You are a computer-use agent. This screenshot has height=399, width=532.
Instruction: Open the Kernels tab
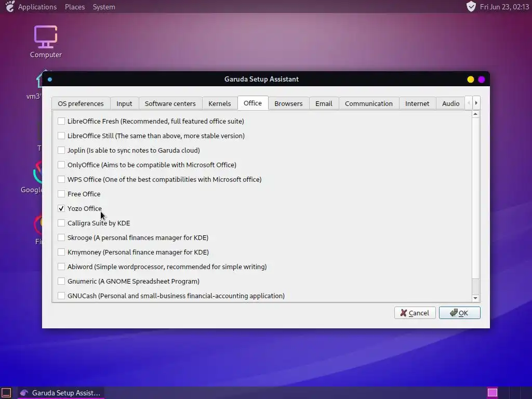[220, 103]
